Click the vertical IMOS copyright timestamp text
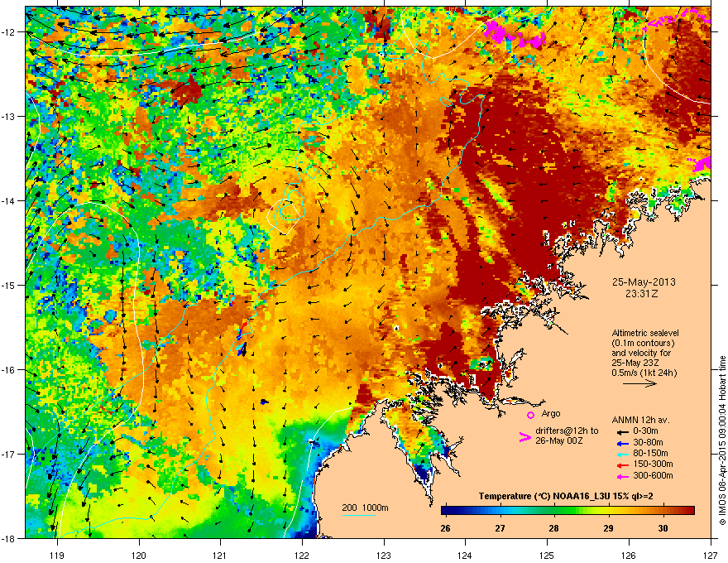728x563 pixels. (722, 440)
